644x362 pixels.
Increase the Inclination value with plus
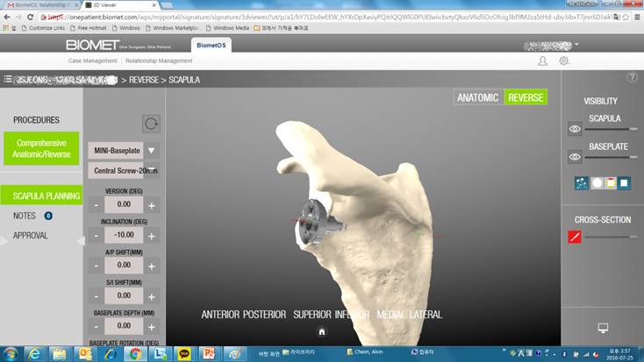pyautogui.click(x=152, y=236)
